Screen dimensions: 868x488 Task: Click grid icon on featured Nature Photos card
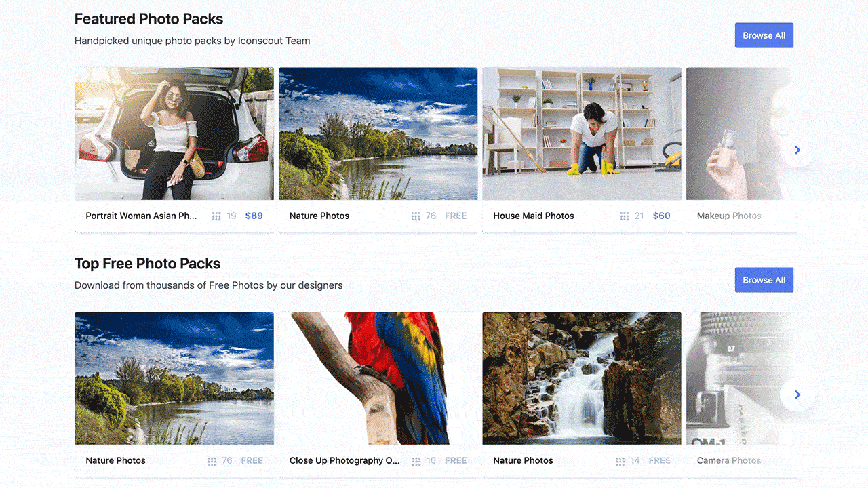(x=416, y=216)
